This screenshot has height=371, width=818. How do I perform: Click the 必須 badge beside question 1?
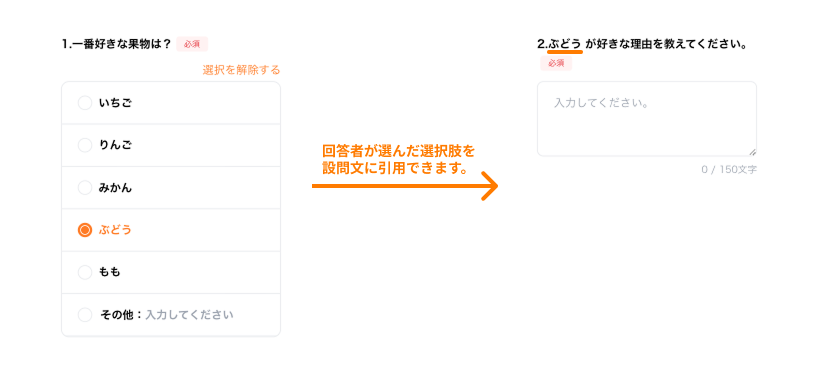point(192,44)
